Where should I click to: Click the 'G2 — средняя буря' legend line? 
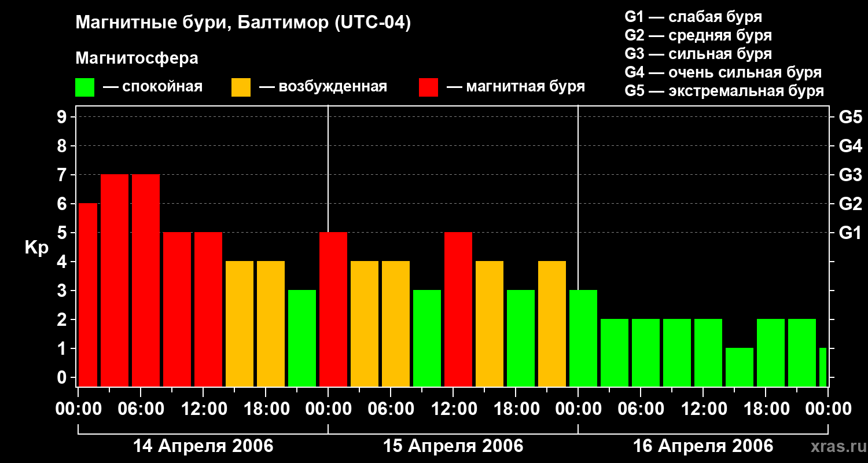click(698, 35)
